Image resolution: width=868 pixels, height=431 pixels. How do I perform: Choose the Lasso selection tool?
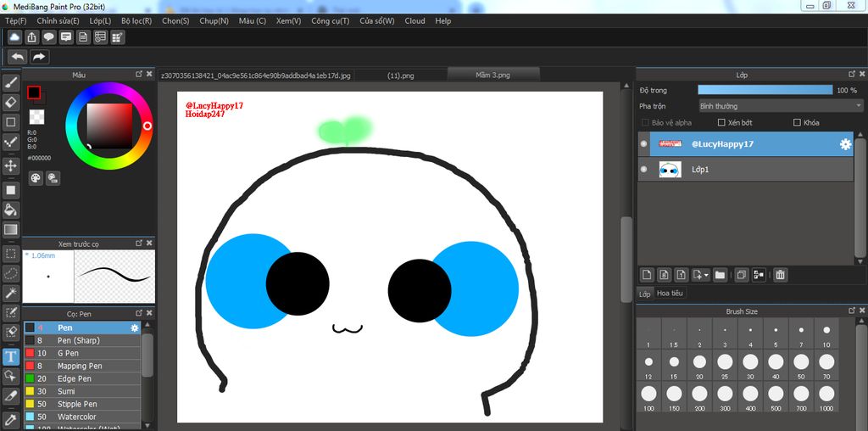(10, 273)
